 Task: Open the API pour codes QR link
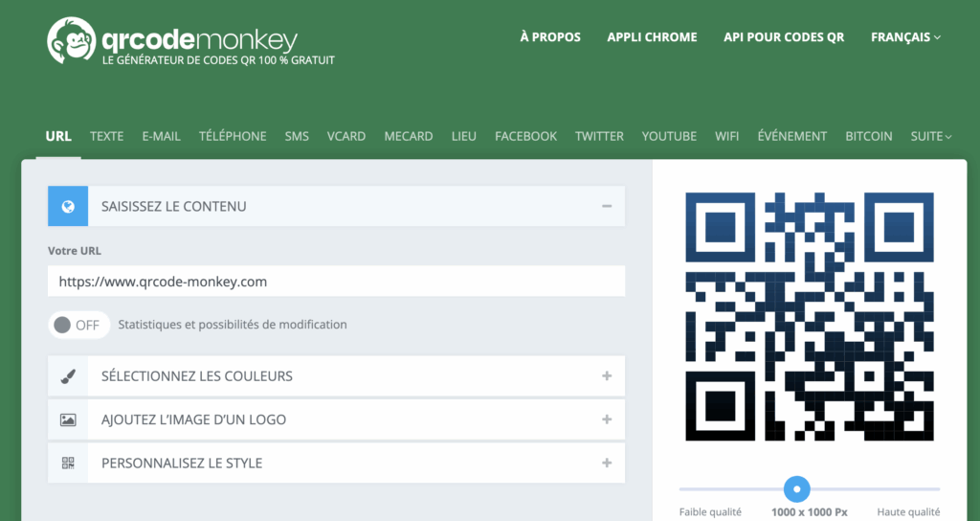[x=785, y=37]
